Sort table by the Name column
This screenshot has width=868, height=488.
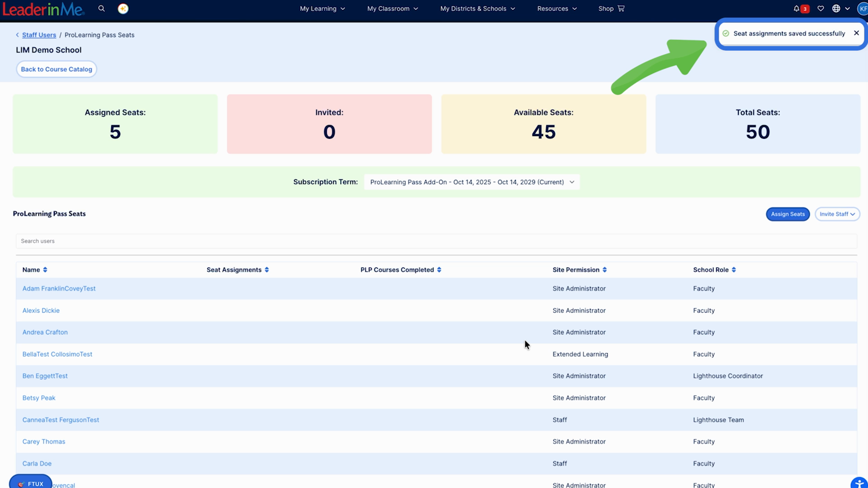[x=35, y=269]
